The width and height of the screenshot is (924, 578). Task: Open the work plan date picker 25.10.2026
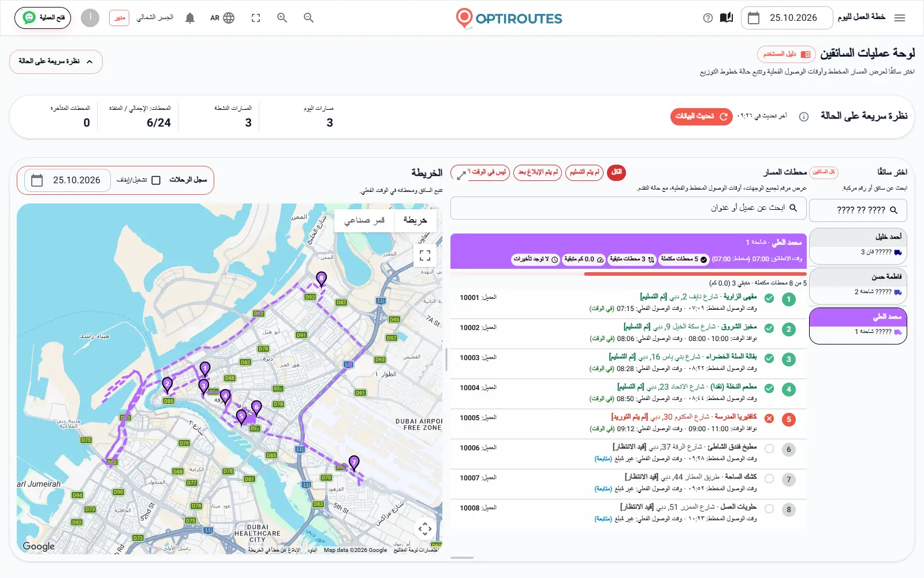click(x=787, y=18)
